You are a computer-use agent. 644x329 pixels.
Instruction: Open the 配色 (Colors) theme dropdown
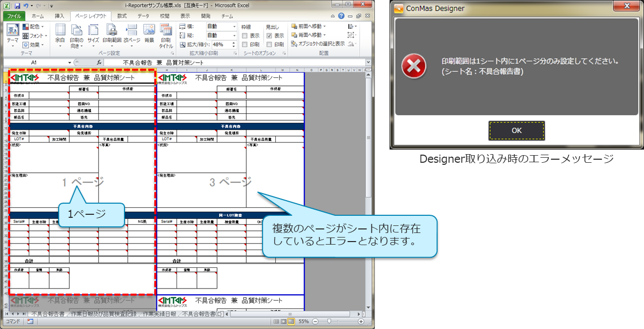pos(33,27)
